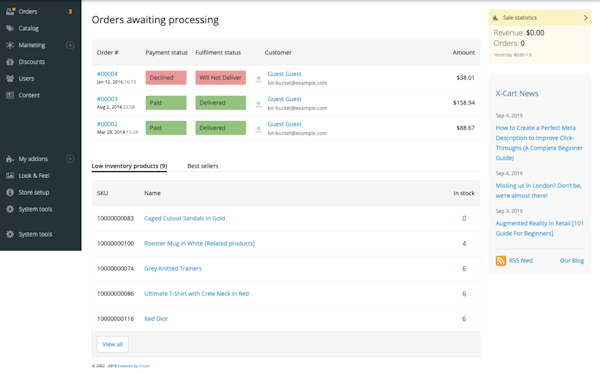Click Delivered status badge for order #00002
Screen dimensions: 600x374
[220, 128]
